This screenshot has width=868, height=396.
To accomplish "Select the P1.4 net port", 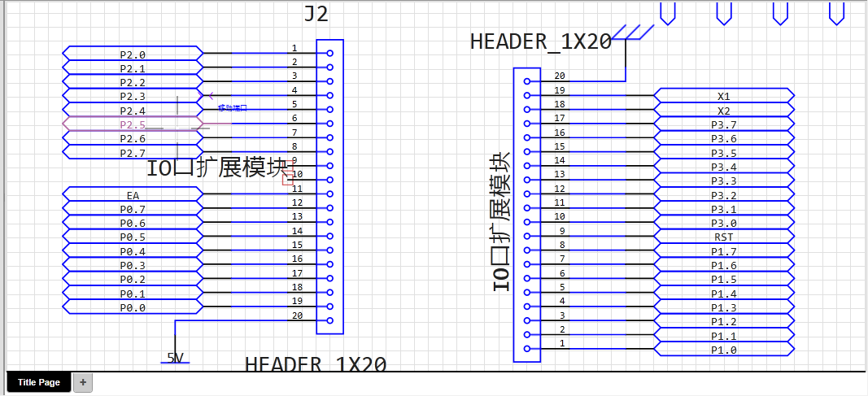I will pyautogui.click(x=724, y=293).
